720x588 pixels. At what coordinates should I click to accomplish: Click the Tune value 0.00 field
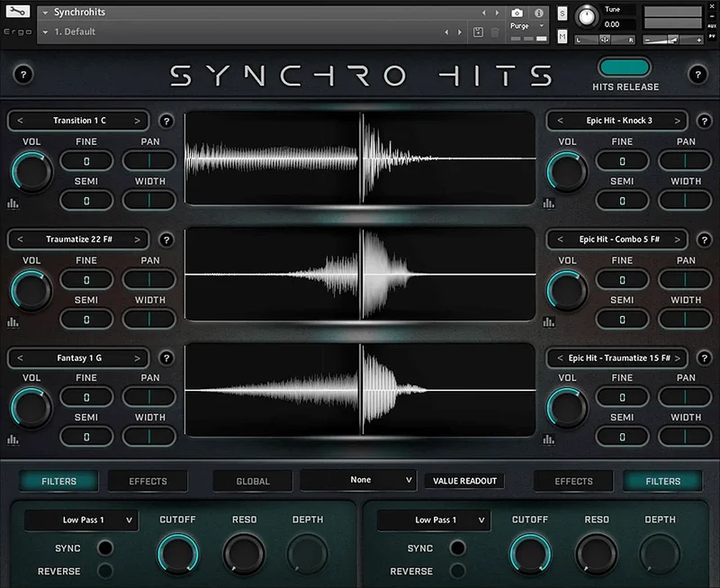pos(618,24)
